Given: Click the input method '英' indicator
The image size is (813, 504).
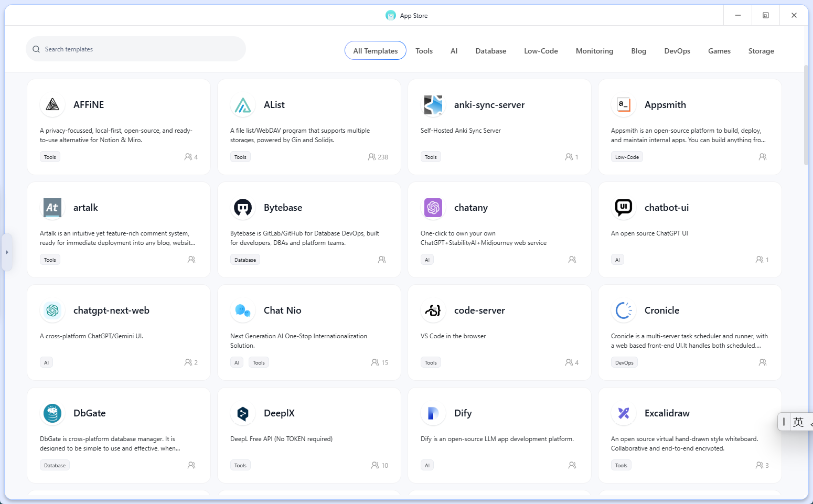Looking at the screenshot, I should click(x=798, y=422).
